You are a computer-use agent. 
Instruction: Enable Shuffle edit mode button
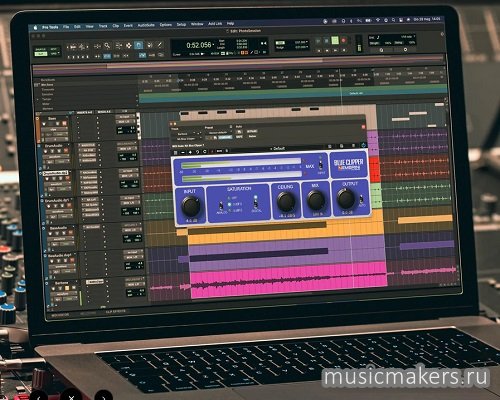pyautogui.click(x=41, y=49)
